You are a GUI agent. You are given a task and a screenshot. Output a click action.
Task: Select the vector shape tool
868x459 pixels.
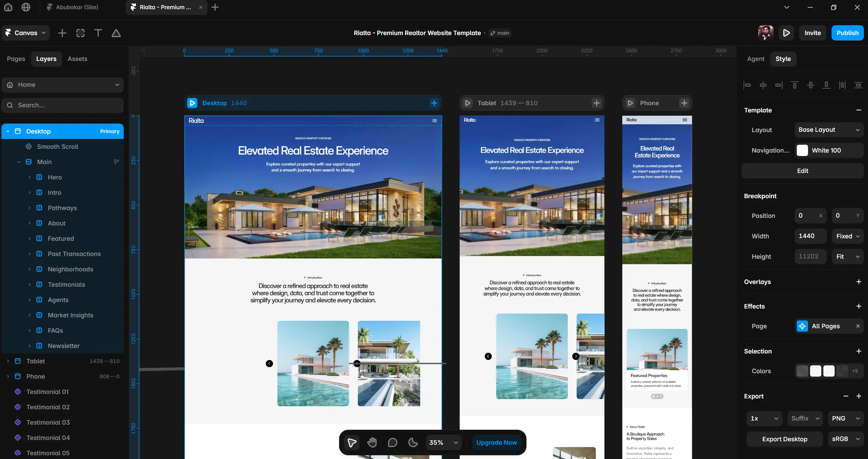(x=116, y=33)
